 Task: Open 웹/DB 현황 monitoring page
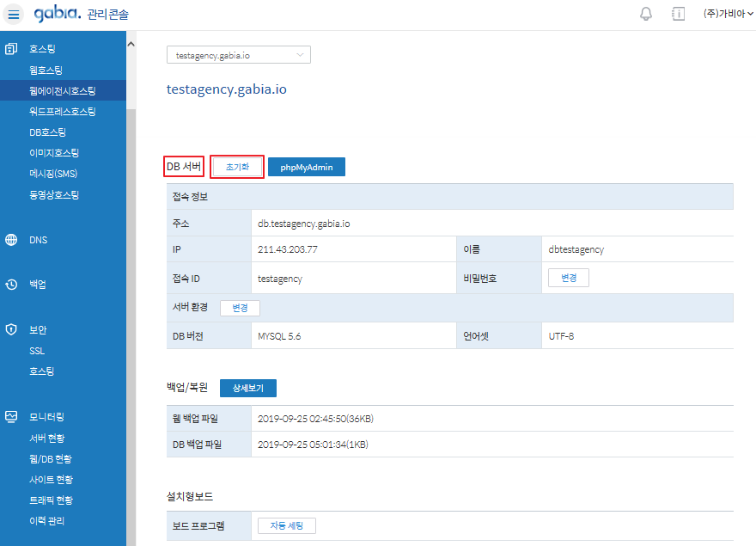point(50,459)
